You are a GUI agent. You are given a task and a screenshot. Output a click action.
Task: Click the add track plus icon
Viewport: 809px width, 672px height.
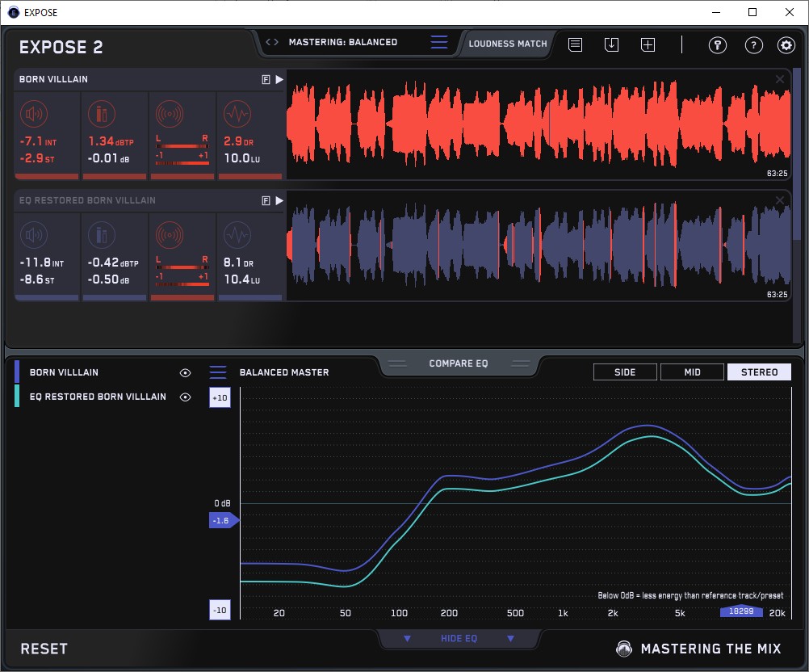648,45
